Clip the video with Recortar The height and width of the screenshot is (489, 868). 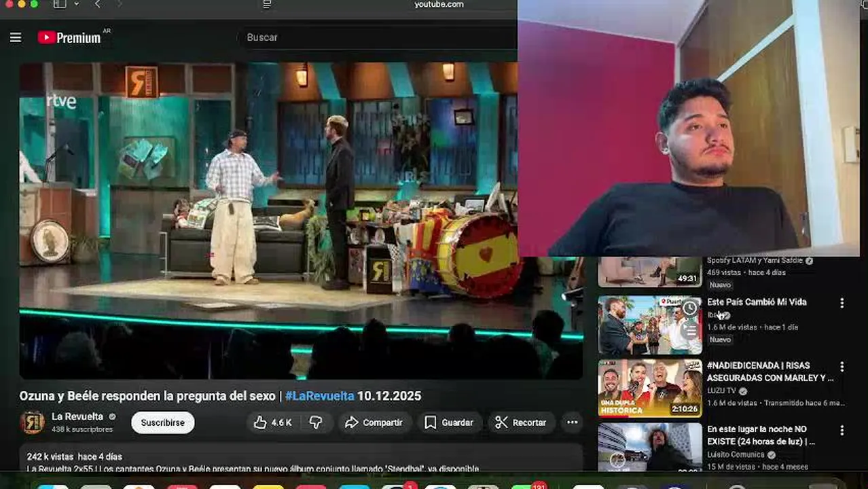[x=521, y=422]
